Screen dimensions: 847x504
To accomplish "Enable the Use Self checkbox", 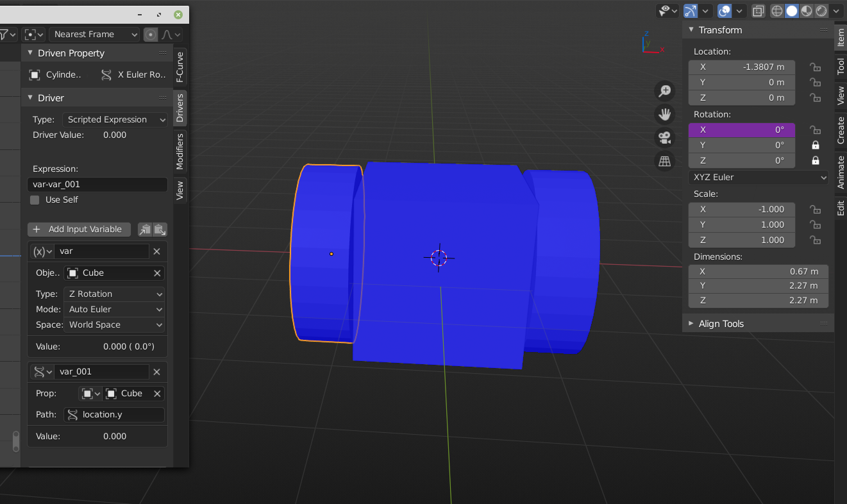I will click(35, 199).
